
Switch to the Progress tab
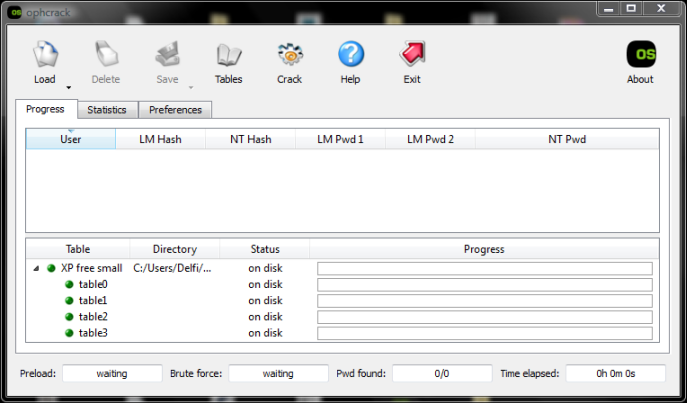click(46, 109)
